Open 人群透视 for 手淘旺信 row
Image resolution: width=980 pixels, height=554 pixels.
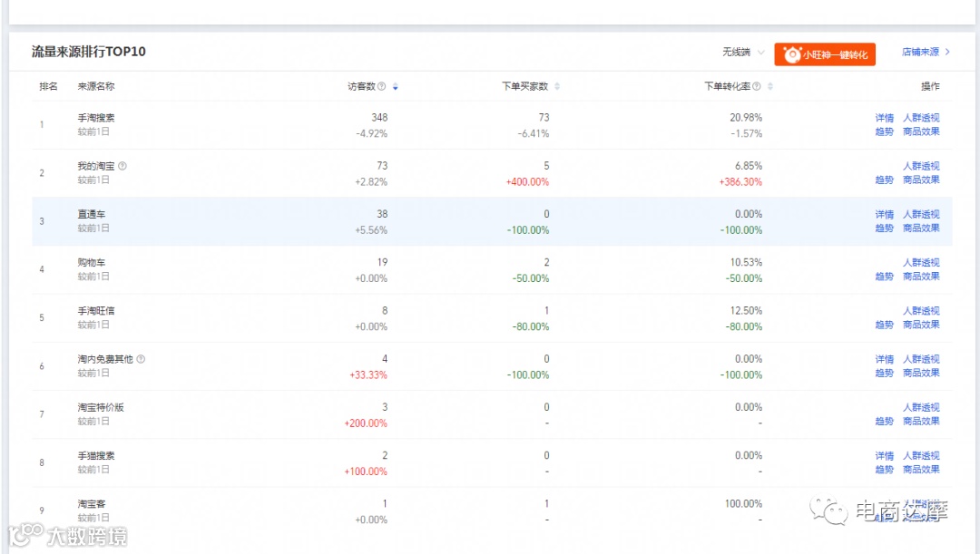(x=921, y=310)
